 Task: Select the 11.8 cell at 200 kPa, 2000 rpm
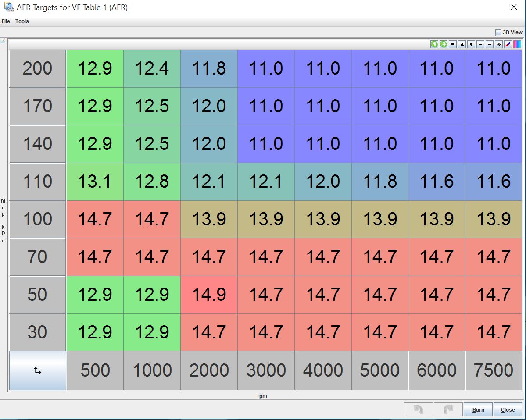click(209, 69)
